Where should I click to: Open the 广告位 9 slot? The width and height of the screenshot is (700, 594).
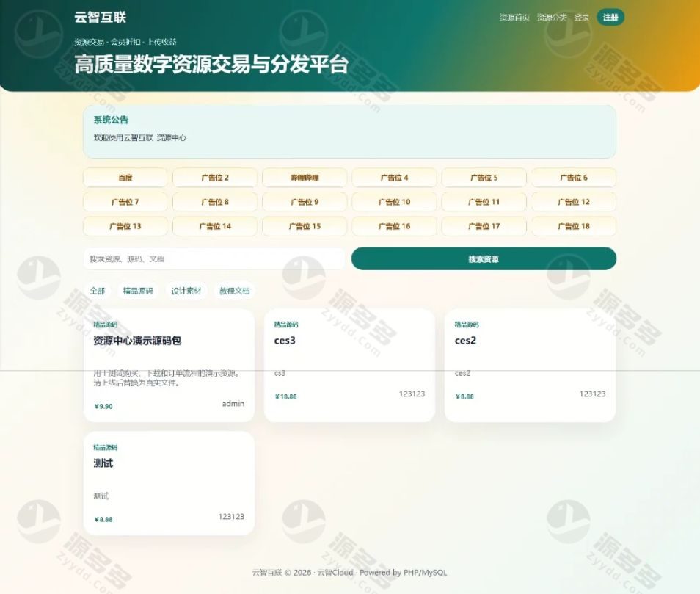click(x=305, y=202)
